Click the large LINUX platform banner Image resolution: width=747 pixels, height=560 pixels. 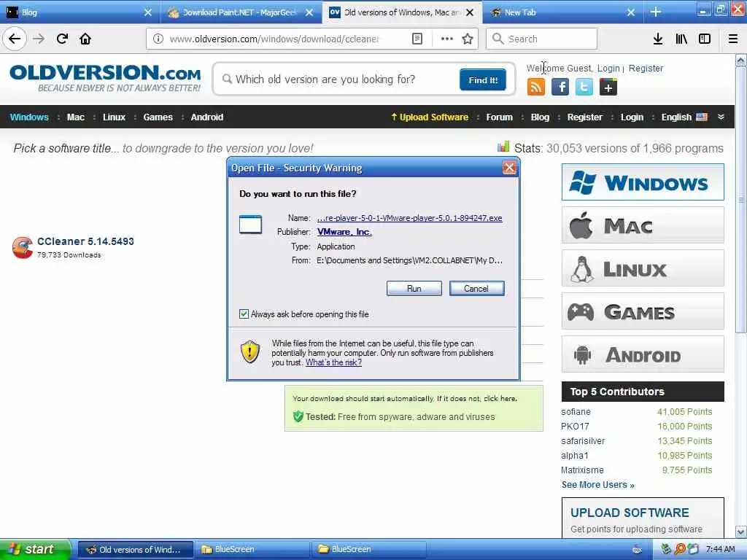click(x=643, y=268)
